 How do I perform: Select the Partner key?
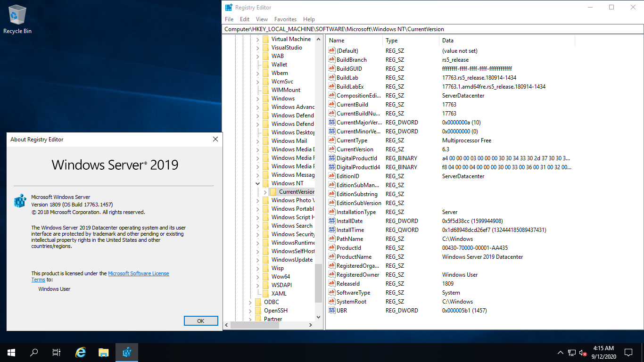(x=273, y=319)
